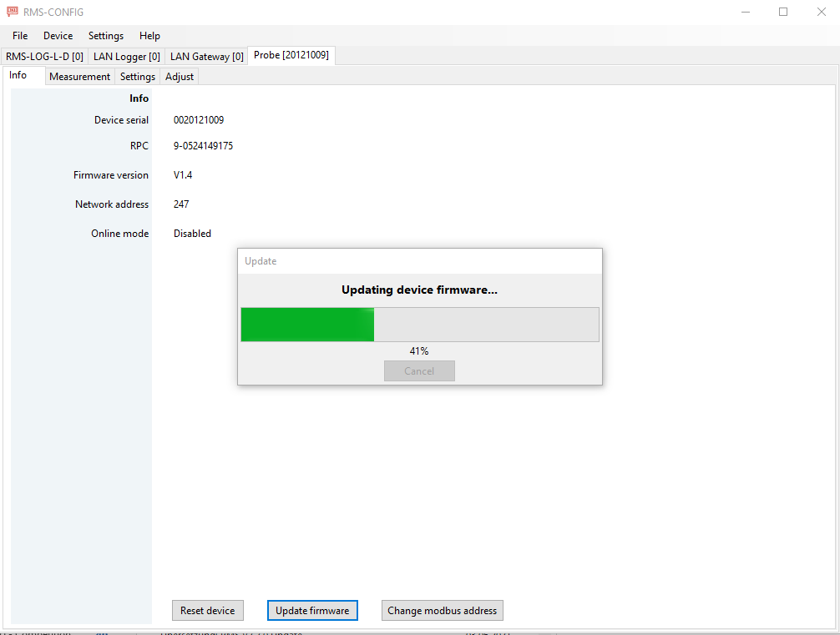Open the Device menu

58,36
